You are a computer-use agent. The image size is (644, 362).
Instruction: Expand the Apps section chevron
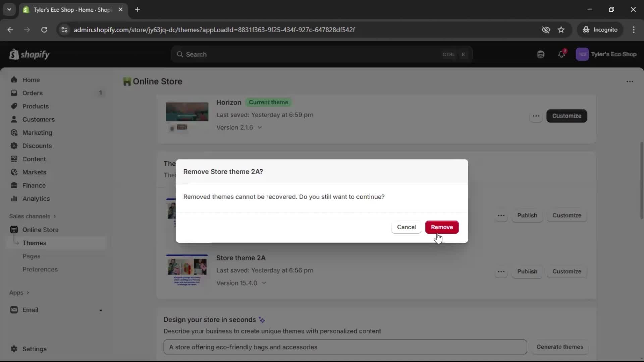coord(28,293)
